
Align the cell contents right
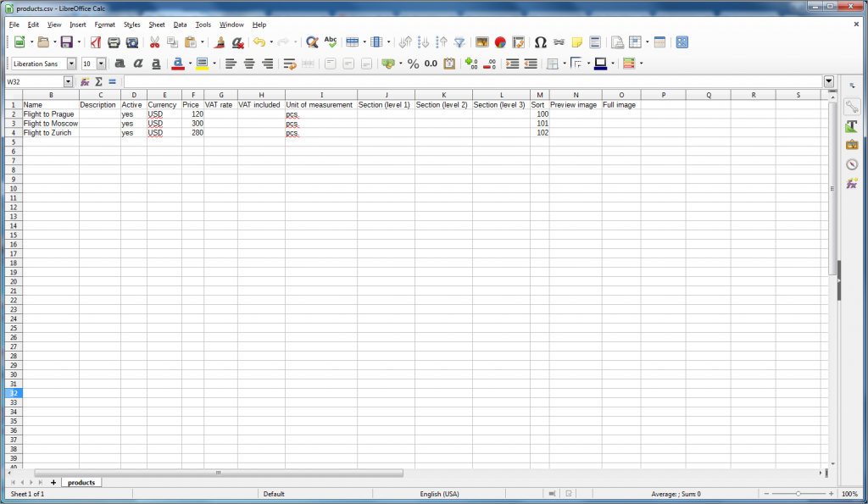coord(267,64)
